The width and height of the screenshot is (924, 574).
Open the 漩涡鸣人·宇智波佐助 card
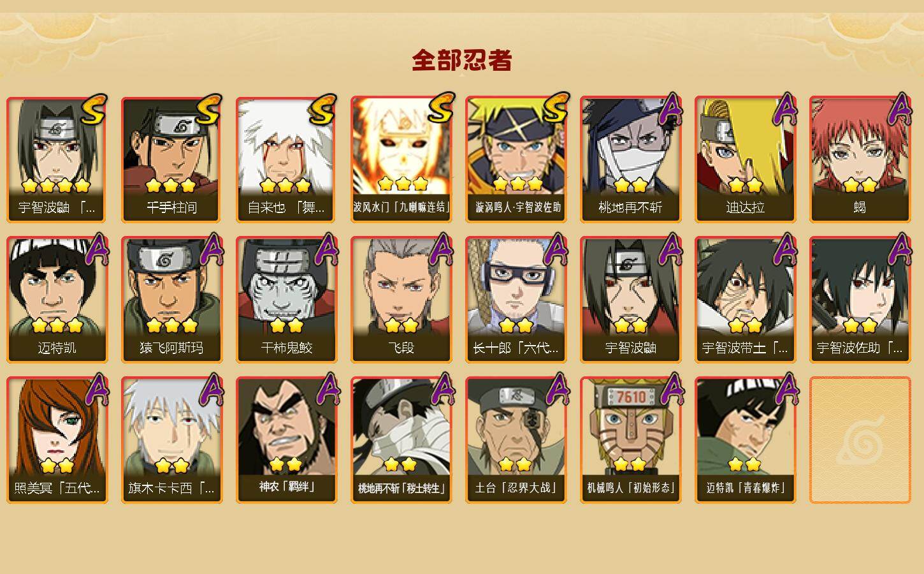point(516,159)
